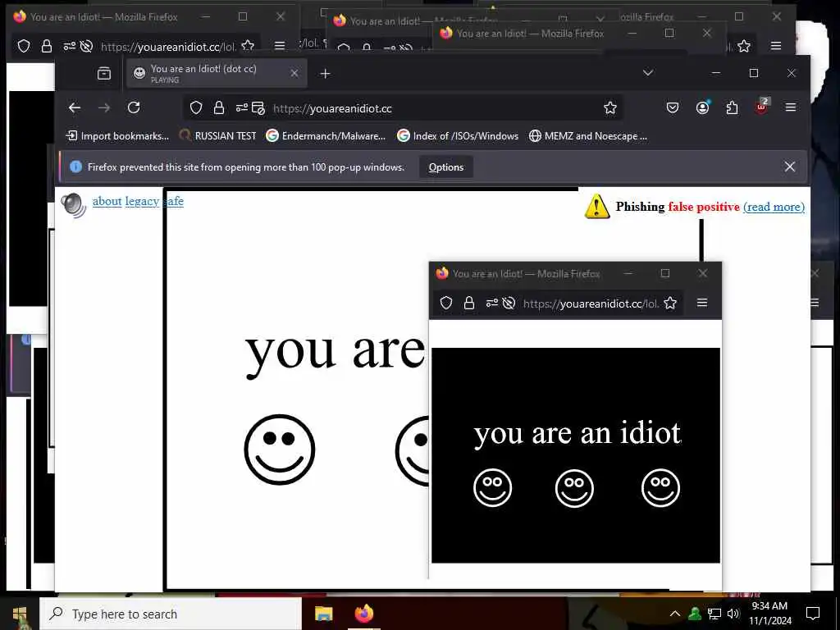Click taskbar clock showing 9:34 AM

tap(769, 614)
